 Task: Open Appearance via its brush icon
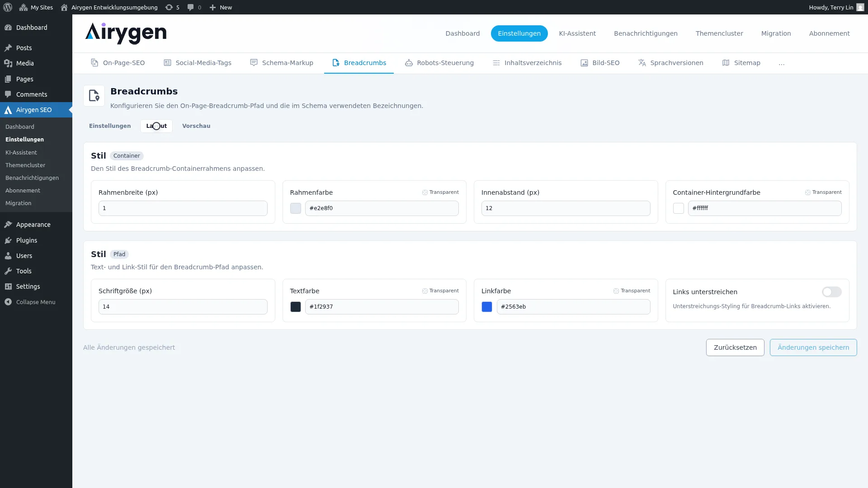tap(8, 225)
